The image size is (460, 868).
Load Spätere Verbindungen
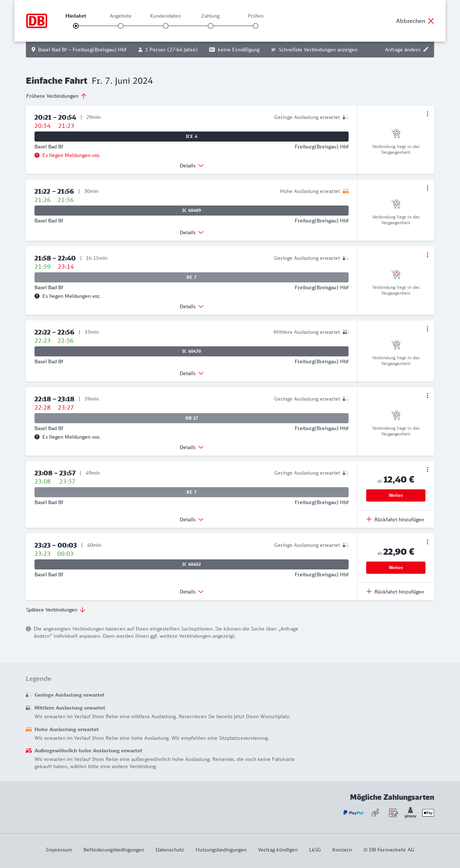(x=55, y=610)
